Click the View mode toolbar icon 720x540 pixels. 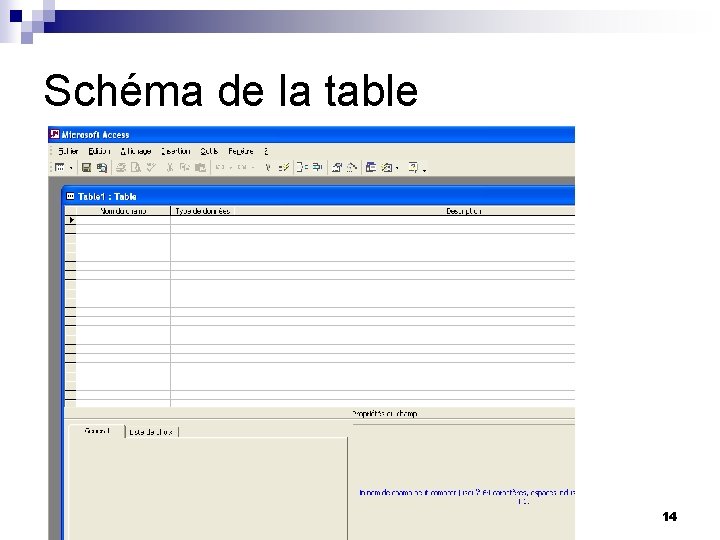point(60,168)
